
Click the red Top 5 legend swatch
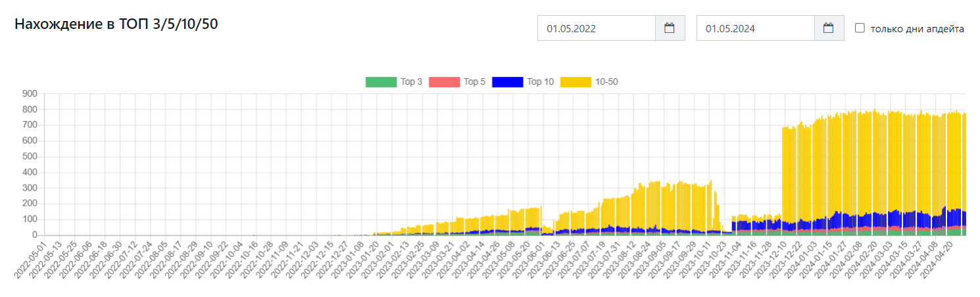tap(443, 82)
